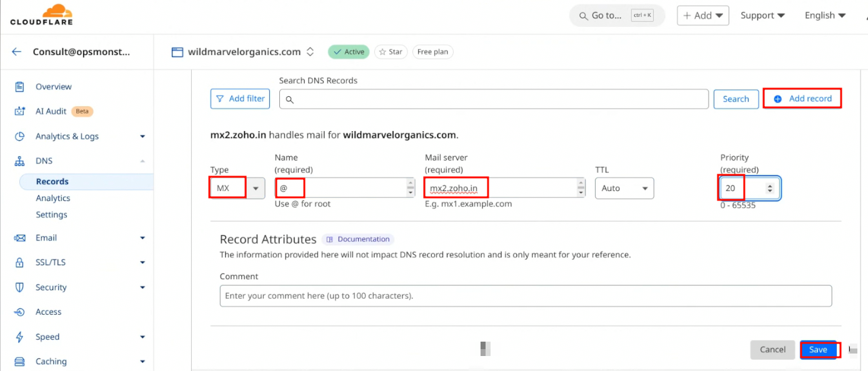Click the Security shield icon
The width and height of the screenshot is (868, 371).
tap(19, 287)
